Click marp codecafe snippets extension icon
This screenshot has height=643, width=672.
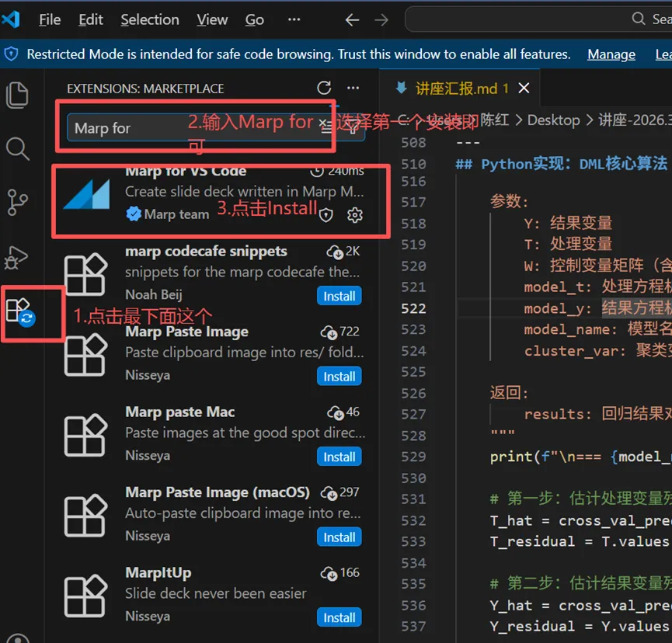click(85, 275)
